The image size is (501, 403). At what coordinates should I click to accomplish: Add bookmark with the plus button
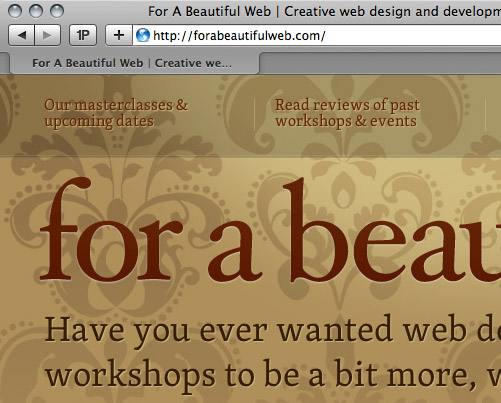(x=119, y=35)
